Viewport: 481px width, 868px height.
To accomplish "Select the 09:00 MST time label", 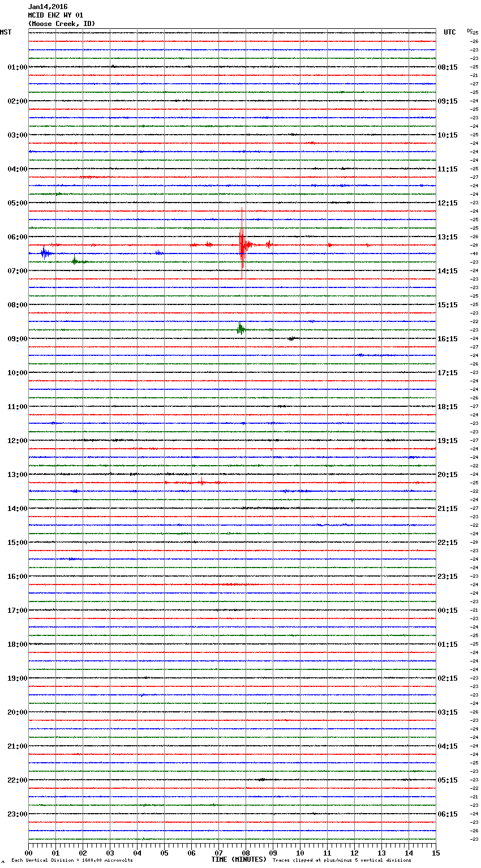I will [18, 339].
